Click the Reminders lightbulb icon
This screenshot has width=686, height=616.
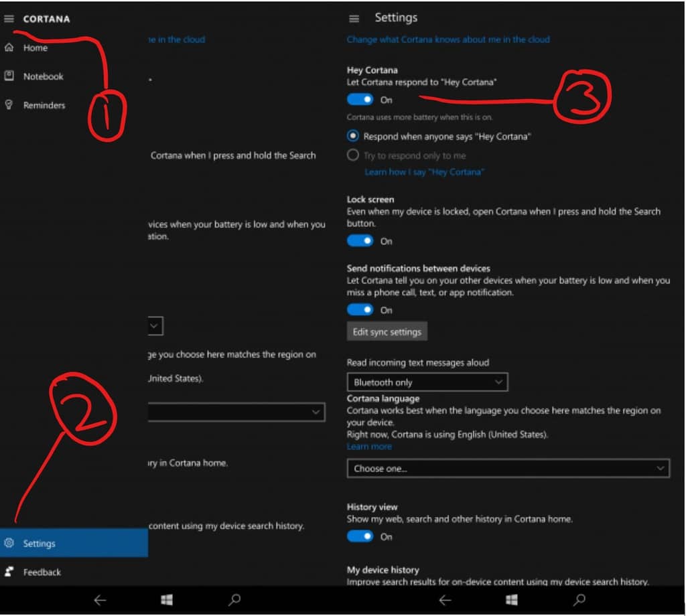(9, 104)
